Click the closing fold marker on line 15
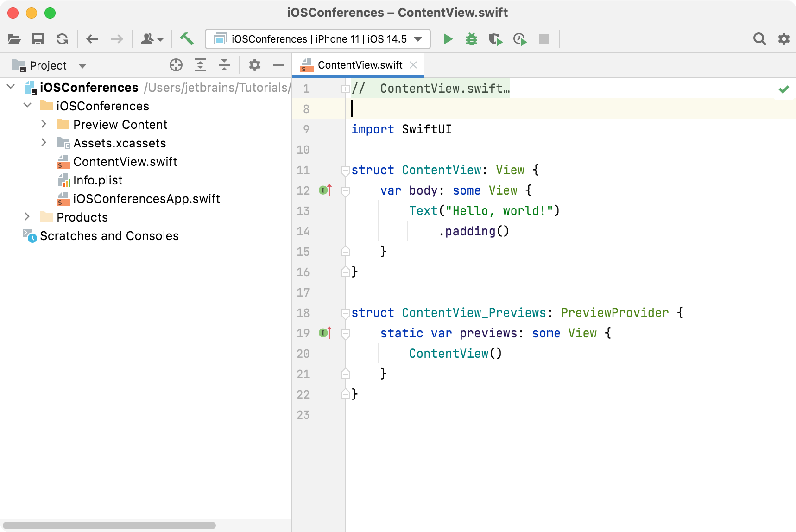Screen dimensions: 796x532 point(345,251)
